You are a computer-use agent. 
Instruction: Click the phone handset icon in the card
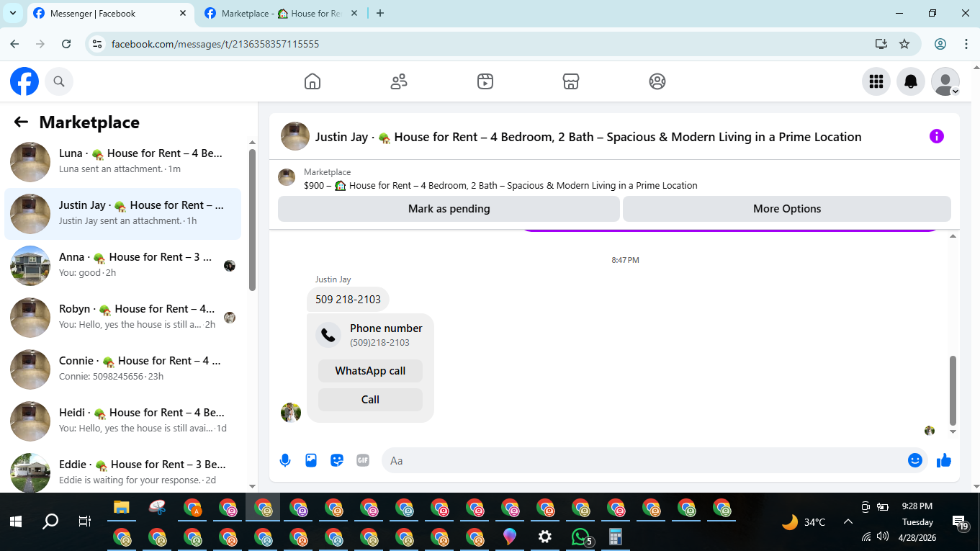[328, 335]
